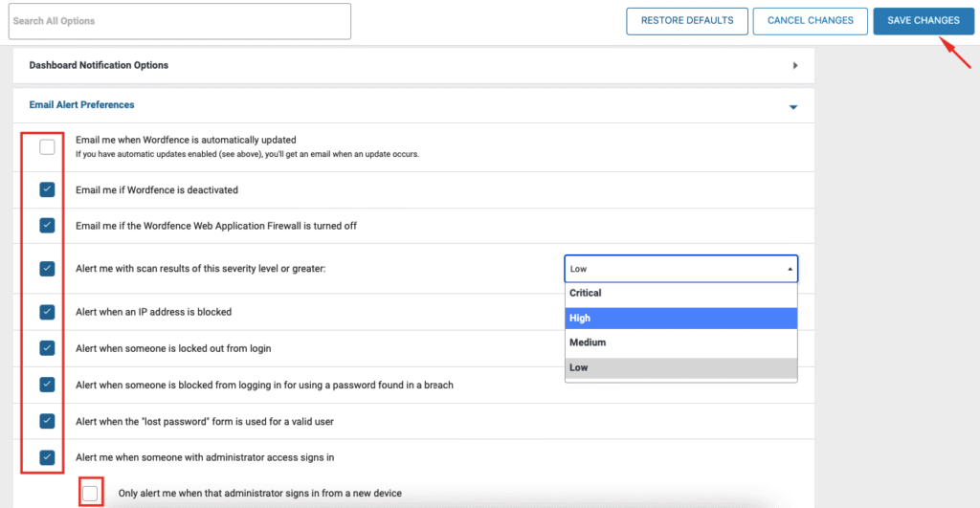This screenshot has width=980, height=508.
Task: Collapse Email Alert Preferences section arrow
Action: tap(793, 107)
